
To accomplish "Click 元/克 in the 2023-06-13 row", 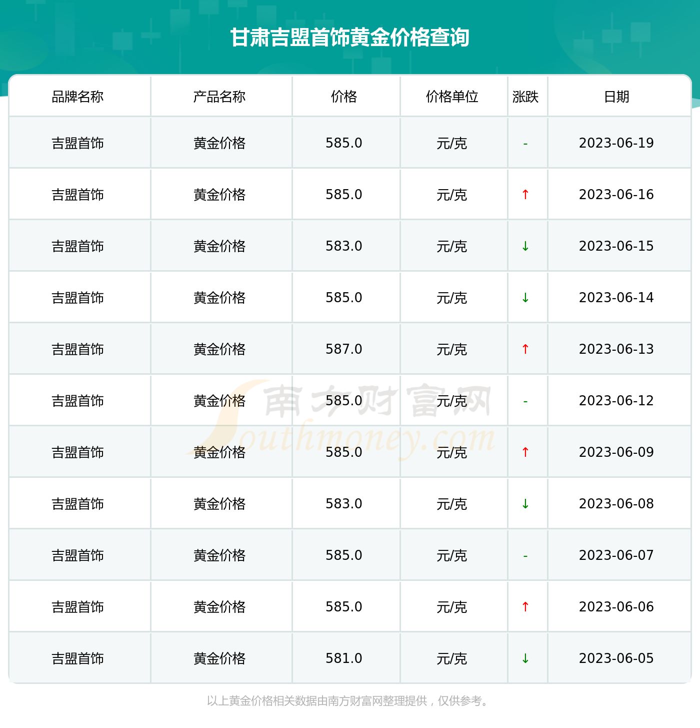I will coord(452,349).
